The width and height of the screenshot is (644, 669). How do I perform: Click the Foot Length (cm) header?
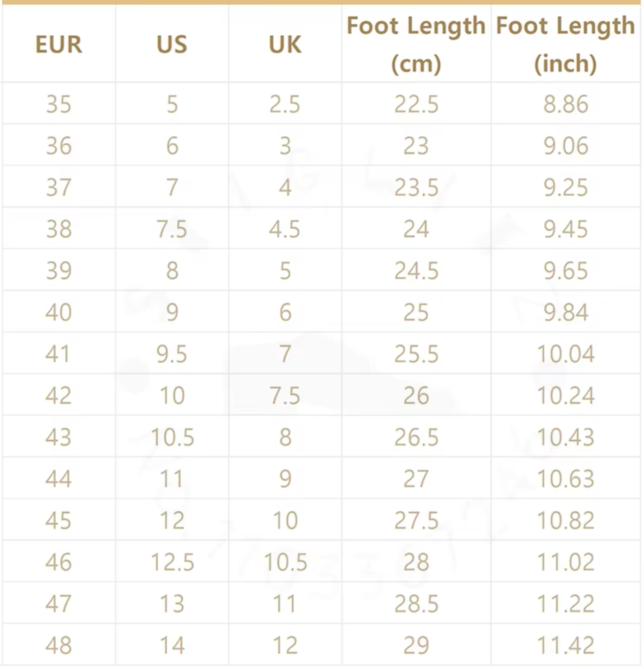(416, 45)
